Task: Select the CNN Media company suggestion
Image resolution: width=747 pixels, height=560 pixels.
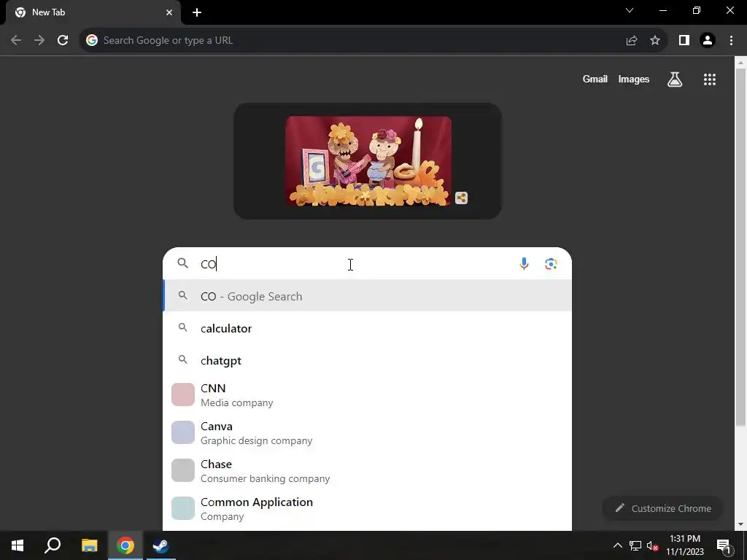Action: click(368, 394)
